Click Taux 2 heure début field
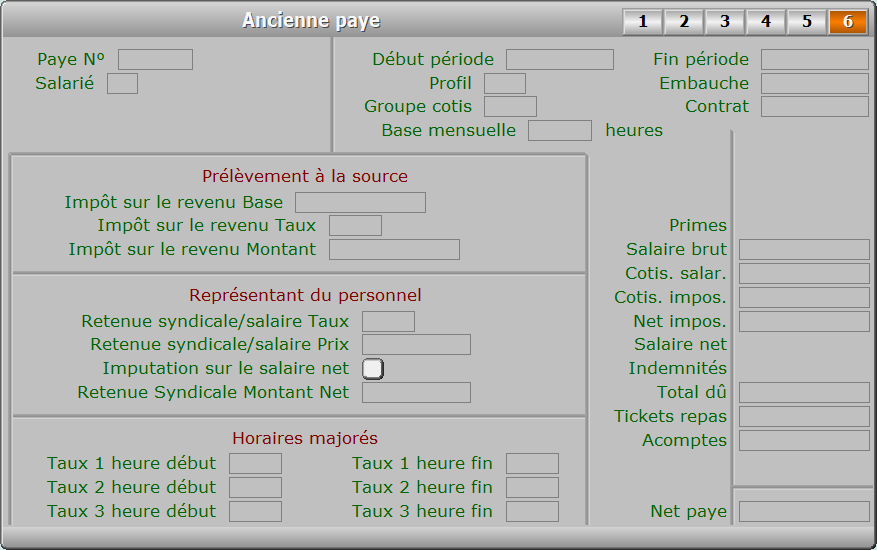Screen dimensions: 877x550 [255, 487]
